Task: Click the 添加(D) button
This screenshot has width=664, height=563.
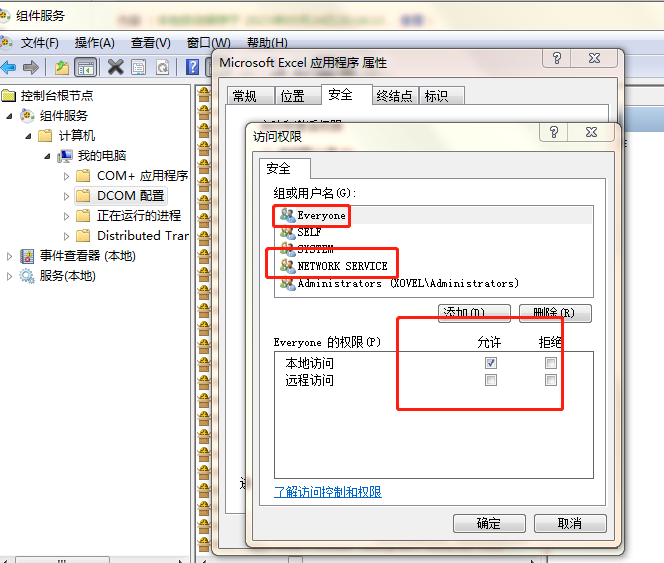Action: tap(474, 313)
